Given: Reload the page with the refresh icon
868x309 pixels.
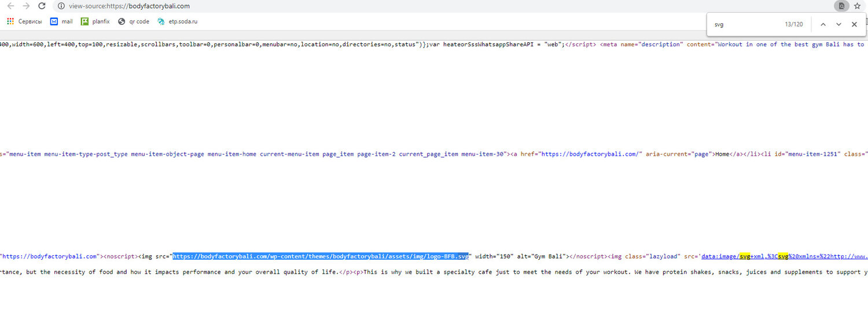Looking at the screenshot, I should coord(42,6).
